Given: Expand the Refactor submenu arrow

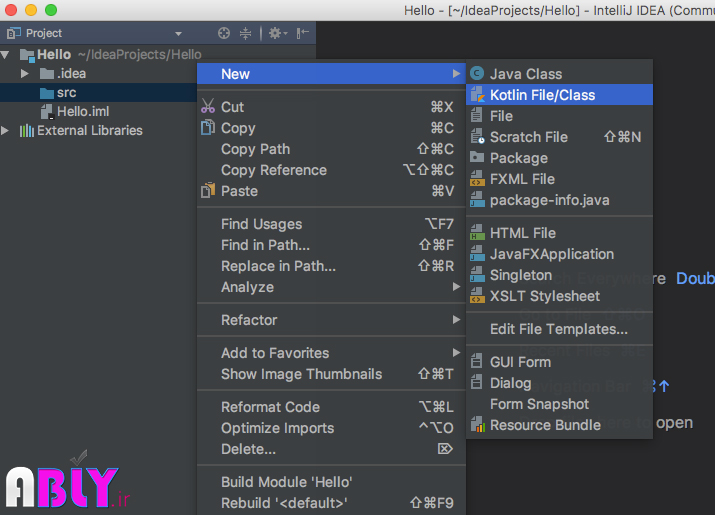Looking at the screenshot, I should point(456,319).
